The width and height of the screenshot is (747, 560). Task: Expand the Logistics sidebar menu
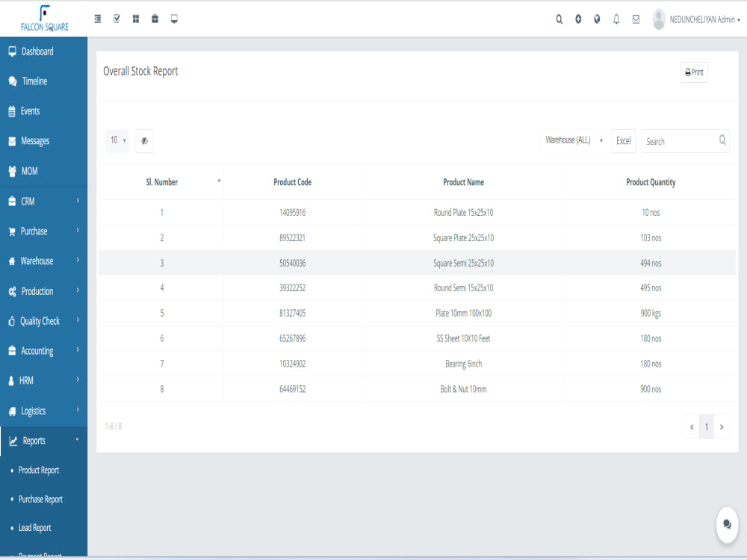point(44,411)
